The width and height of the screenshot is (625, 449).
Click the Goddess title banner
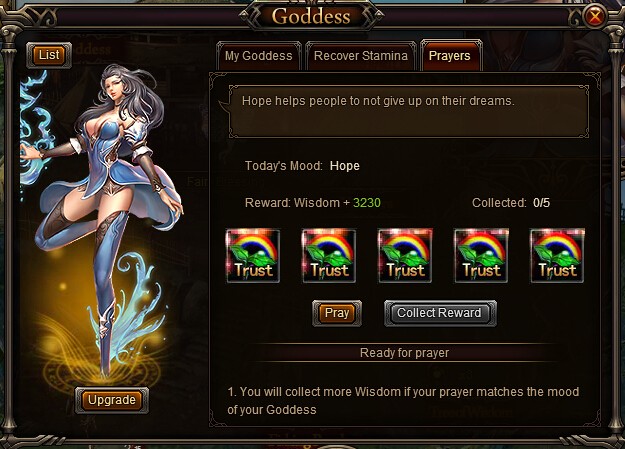(311, 16)
